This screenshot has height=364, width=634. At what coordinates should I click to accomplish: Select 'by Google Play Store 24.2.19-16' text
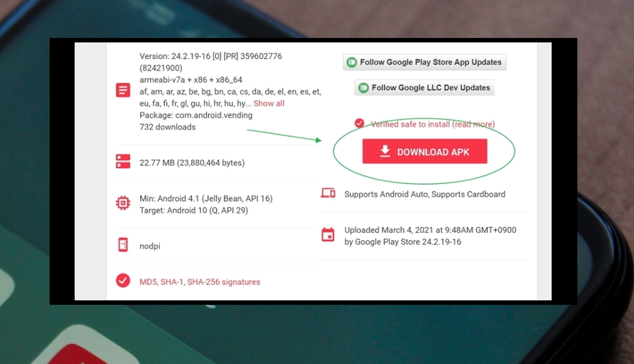403,242
